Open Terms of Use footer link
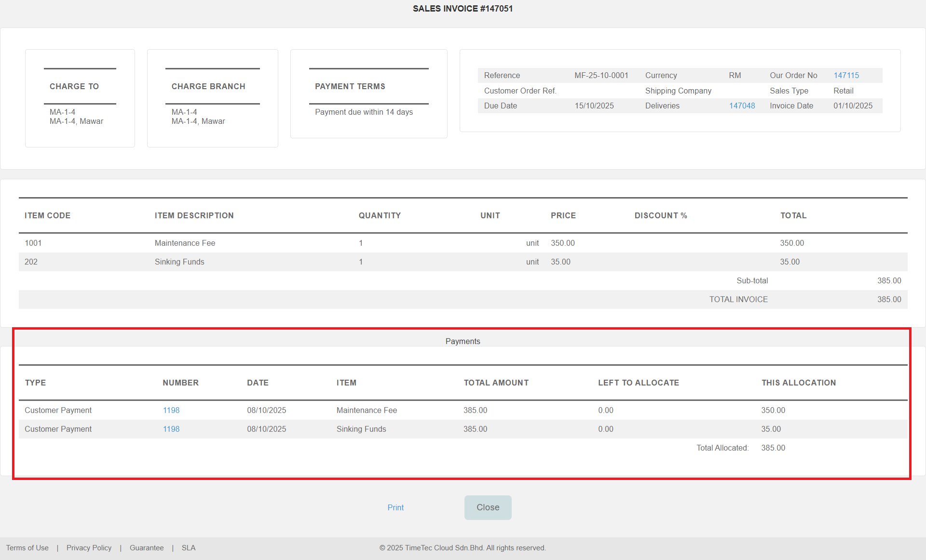This screenshot has width=926, height=560. [27, 548]
